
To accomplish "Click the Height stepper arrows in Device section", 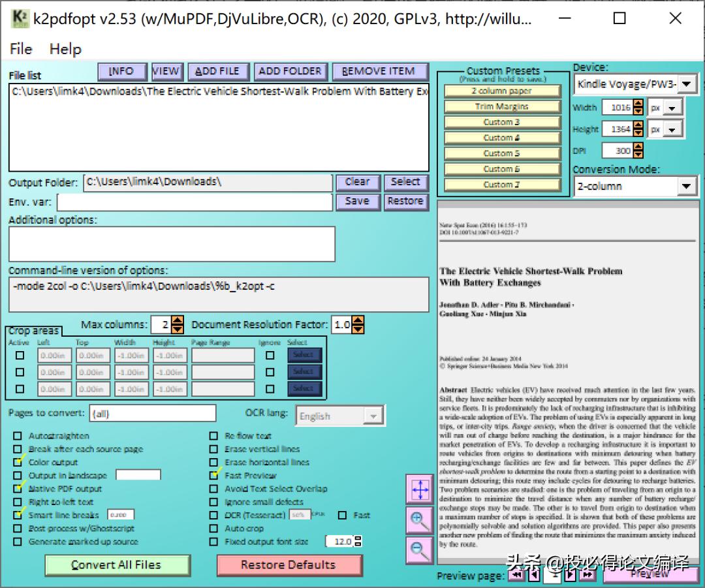I will (x=638, y=129).
